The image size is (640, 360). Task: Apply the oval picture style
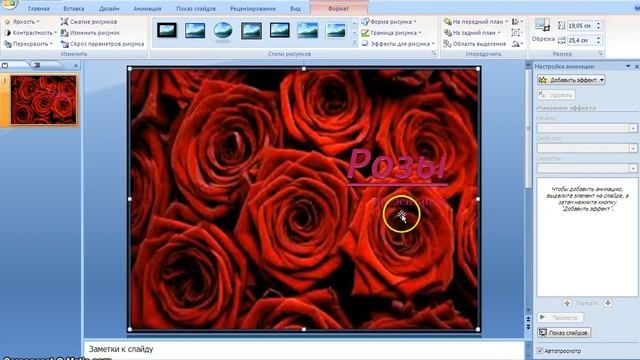click(x=223, y=30)
